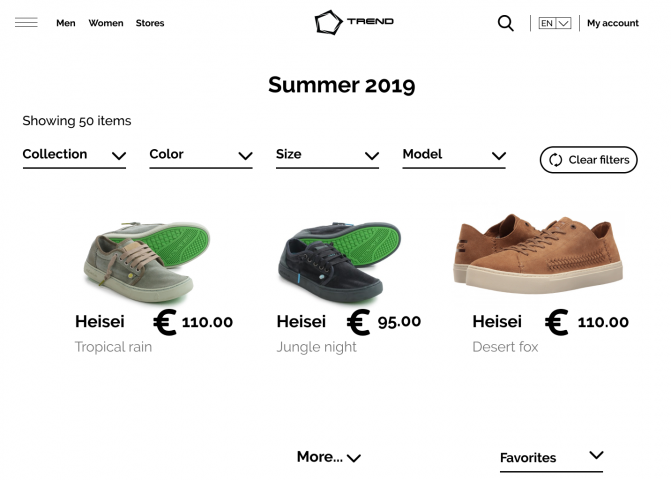Click the TREND logo
Screen dimensions: 671x480
[354, 22]
